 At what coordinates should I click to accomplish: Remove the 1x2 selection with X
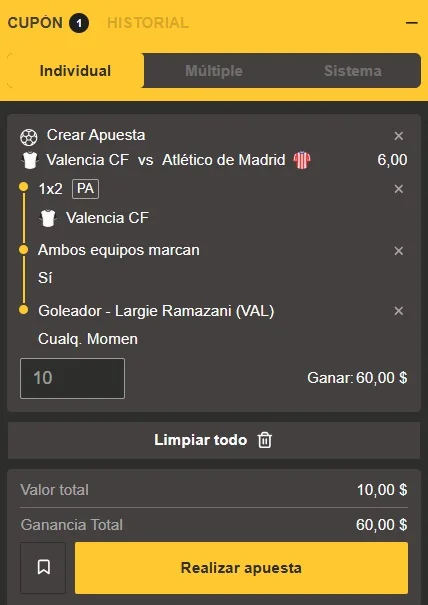coord(399,189)
